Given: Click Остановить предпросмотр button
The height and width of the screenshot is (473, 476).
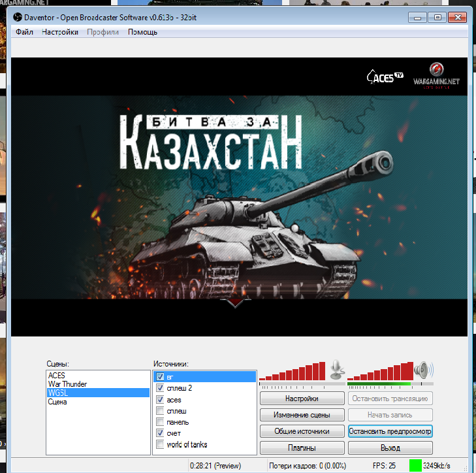Looking at the screenshot, I should pos(390,431).
